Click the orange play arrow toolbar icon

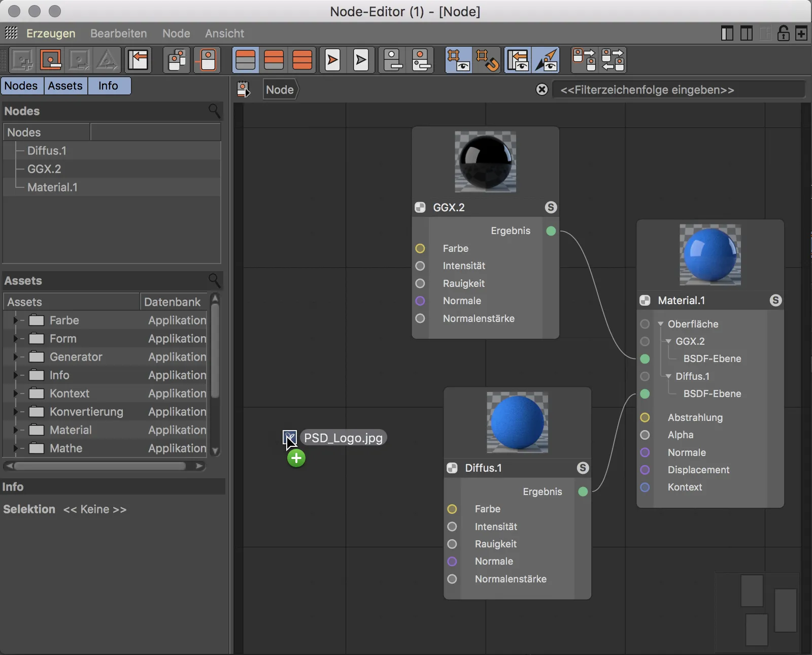pyautogui.click(x=332, y=60)
